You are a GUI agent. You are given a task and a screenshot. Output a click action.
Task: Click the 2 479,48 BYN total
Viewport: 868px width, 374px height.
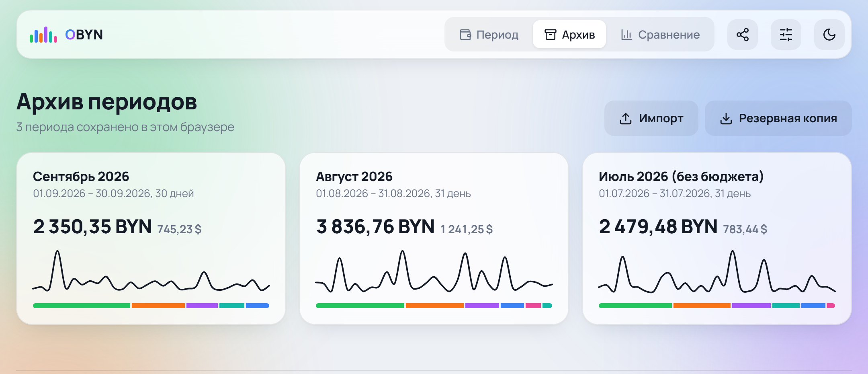[x=658, y=226]
